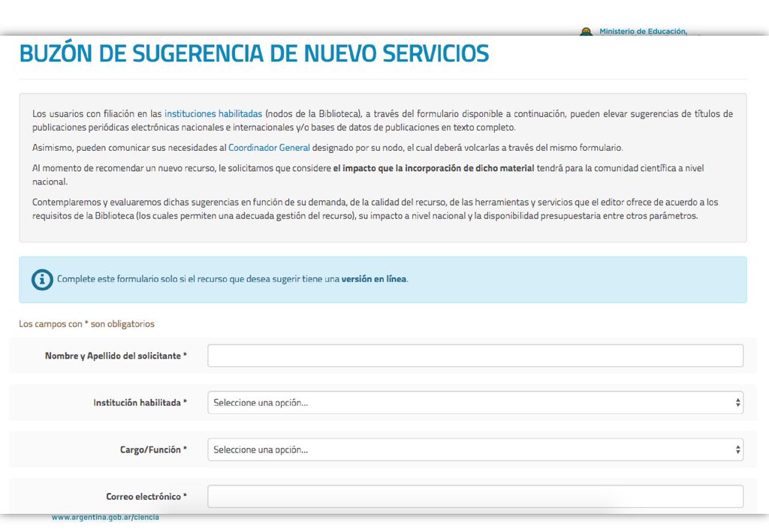Open the Institución habilitada dropdown
Viewport: 769px width, 532px height.
(475, 403)
